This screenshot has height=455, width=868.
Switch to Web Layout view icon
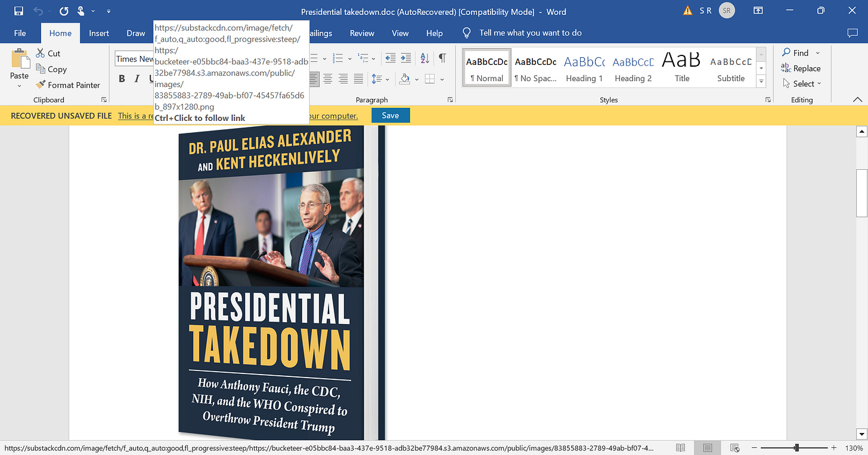[735, 448]
